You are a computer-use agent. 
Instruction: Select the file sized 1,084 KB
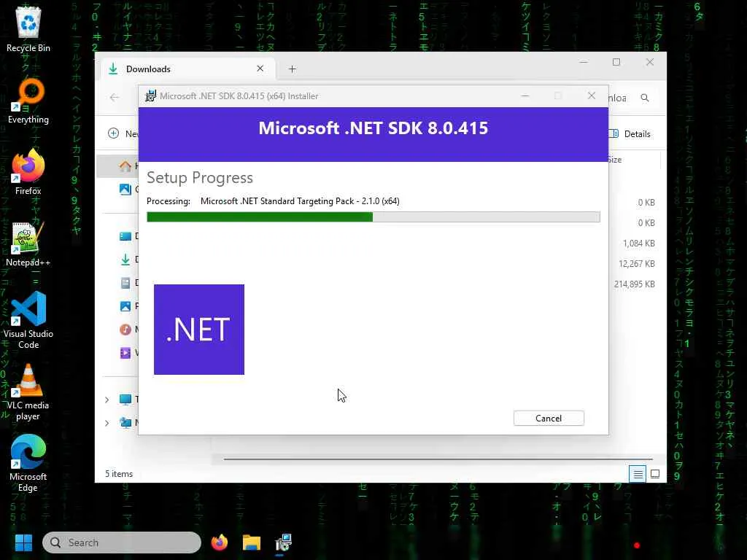[639, 244]
